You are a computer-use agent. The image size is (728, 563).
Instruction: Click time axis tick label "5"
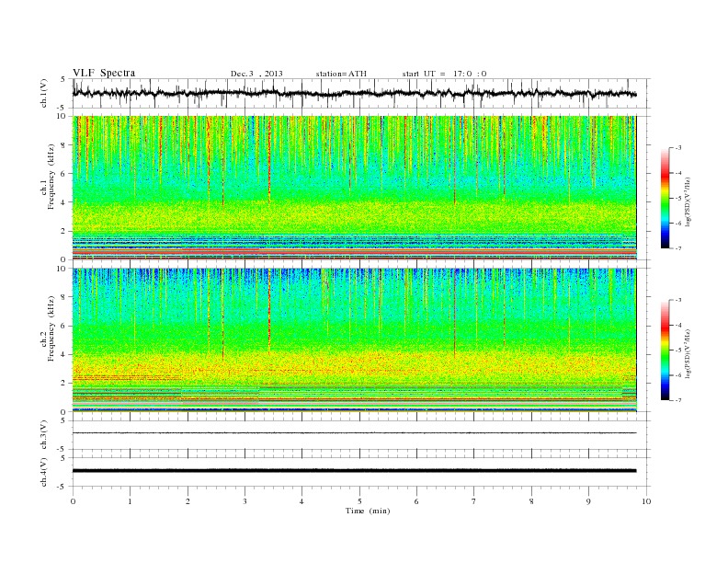pos(359,501)
